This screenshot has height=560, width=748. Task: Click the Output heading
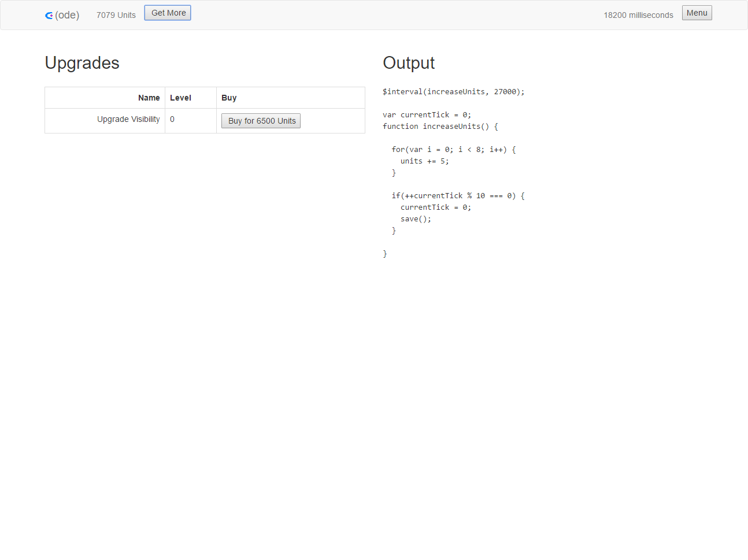pos(409,62)
